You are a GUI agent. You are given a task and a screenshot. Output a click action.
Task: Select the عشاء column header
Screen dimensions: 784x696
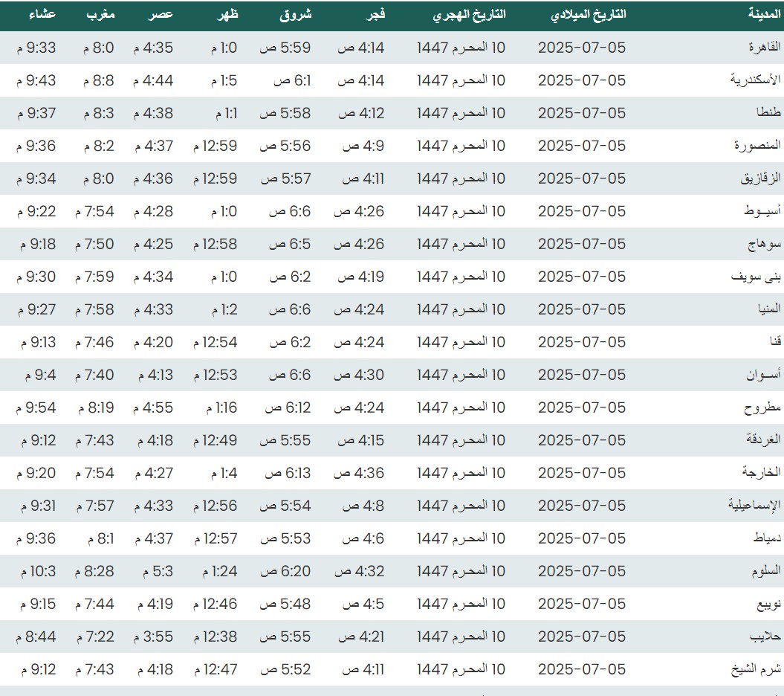[x=42, y=14]
